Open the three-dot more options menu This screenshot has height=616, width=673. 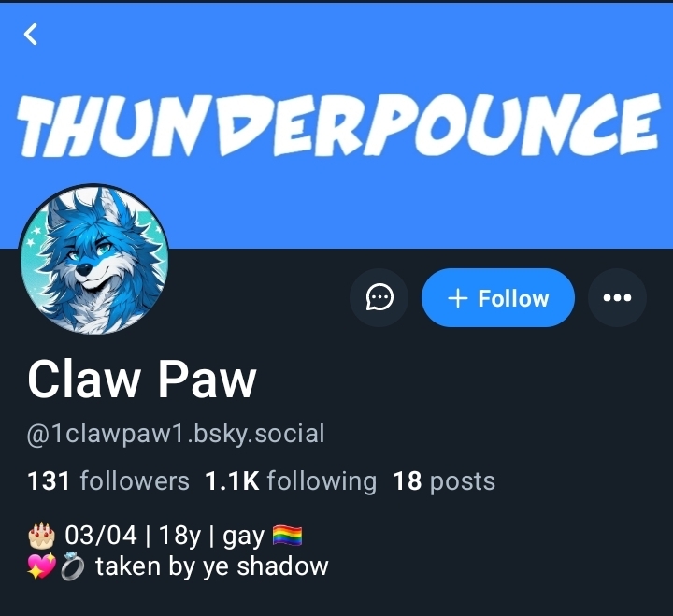coord(617,297)
